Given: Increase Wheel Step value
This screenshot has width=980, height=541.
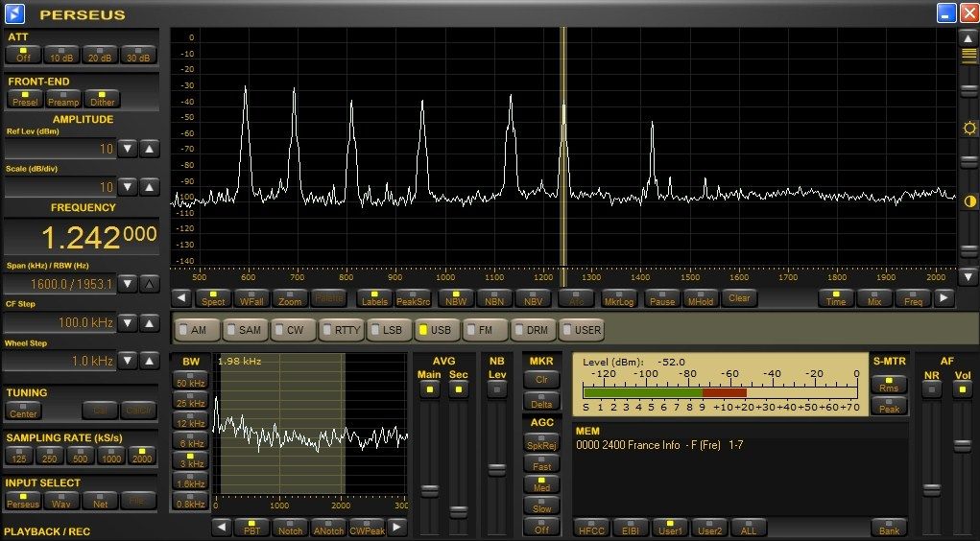Looking at the screenshot, I should click(x=150, y=361).
